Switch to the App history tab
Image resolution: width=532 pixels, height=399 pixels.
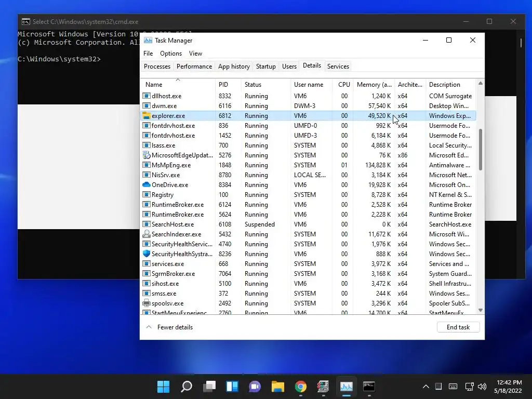tap(234, 66)
